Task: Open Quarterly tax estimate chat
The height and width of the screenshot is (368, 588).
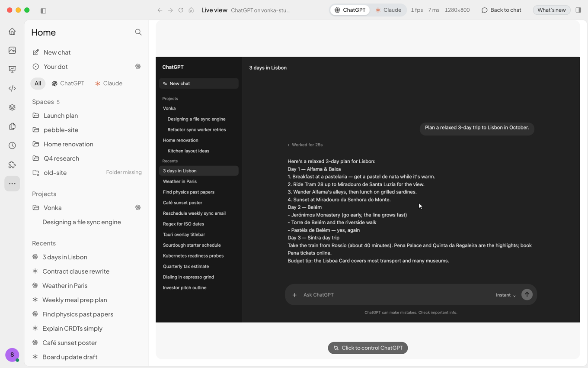Action: point(198,266)
